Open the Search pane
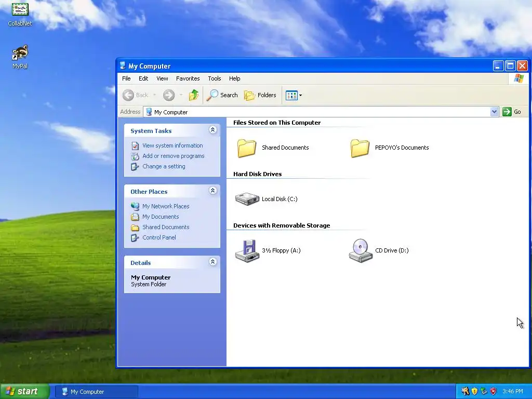The image size is (532, 399). [x=222, y=95]
